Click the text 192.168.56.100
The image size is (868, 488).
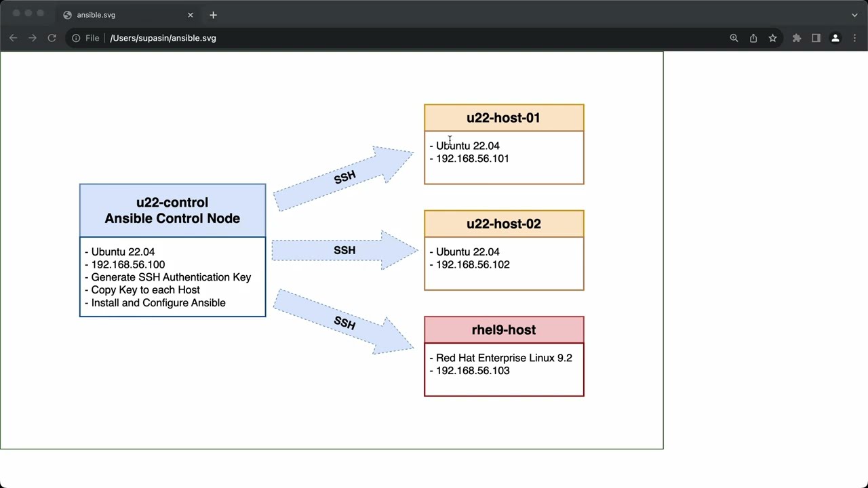pyautogui.click(x=128, y=264)
